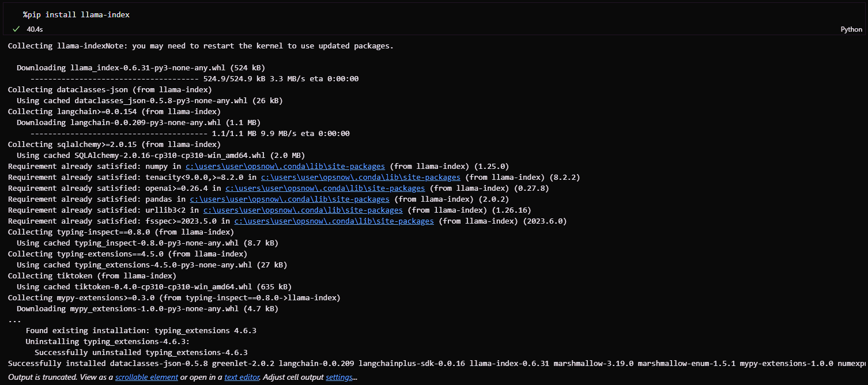Click the green success checkmark icon
This screenshot has width=868, height=385.
[x=16, y=28]
